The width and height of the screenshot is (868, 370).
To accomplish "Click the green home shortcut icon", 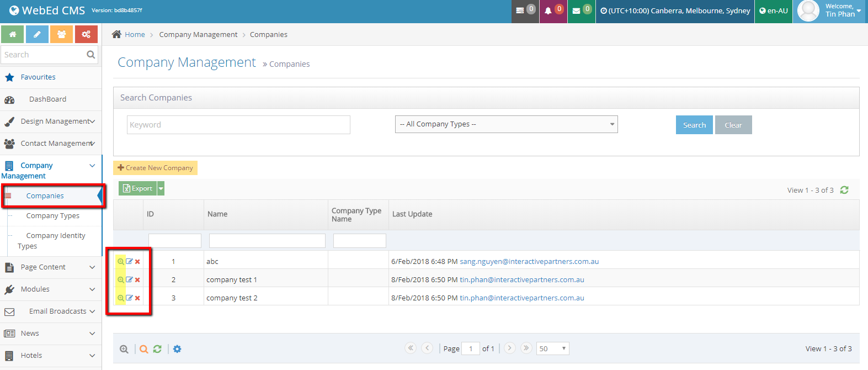I will tap(12, 34).
